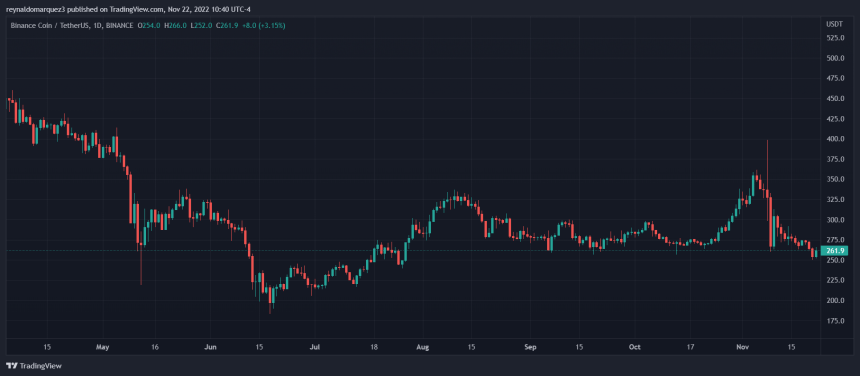Click the L252.0 low value in header
860x376 pixels.
coord(201,25)
